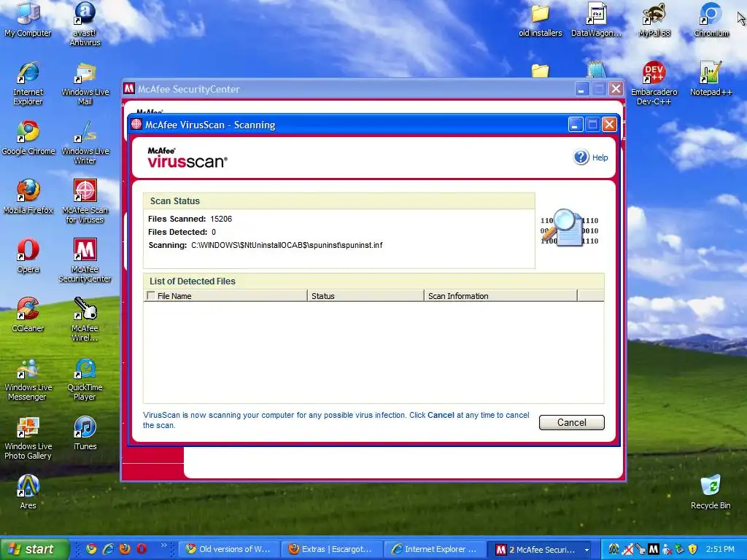
Task: Launch Internet Explorer from Quick Launch
Action: (x=108, y=549)
